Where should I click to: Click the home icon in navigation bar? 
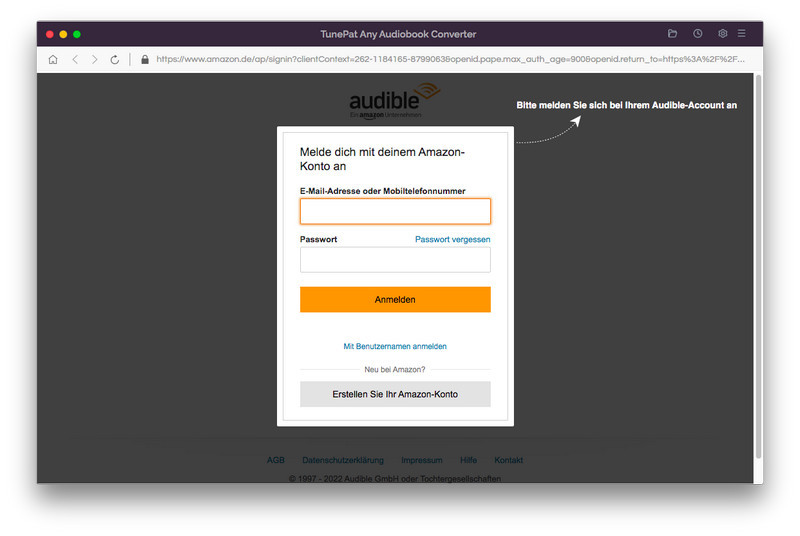[53, 60]
